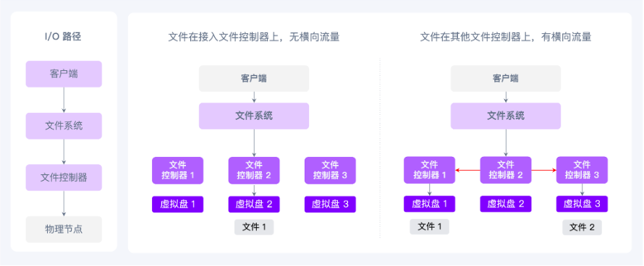
Task: Select the 文件系统 box in I/O 路径 panel
Action: coord(64,126)
